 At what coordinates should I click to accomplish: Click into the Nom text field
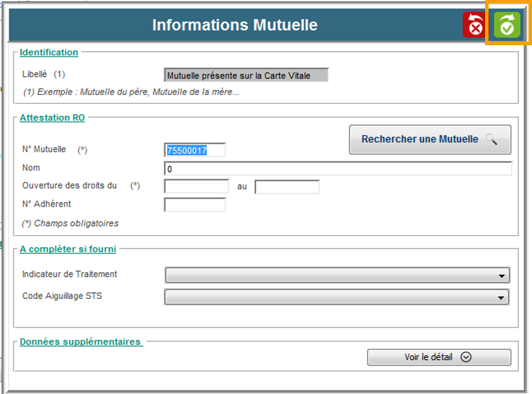[338, 169]
